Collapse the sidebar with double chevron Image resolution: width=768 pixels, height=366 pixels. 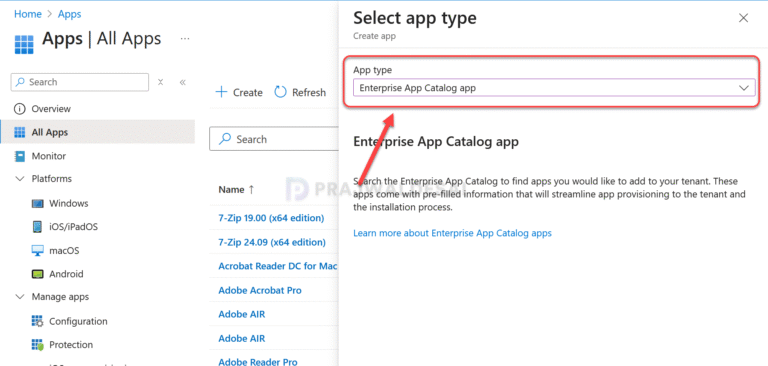coord(183,82)
